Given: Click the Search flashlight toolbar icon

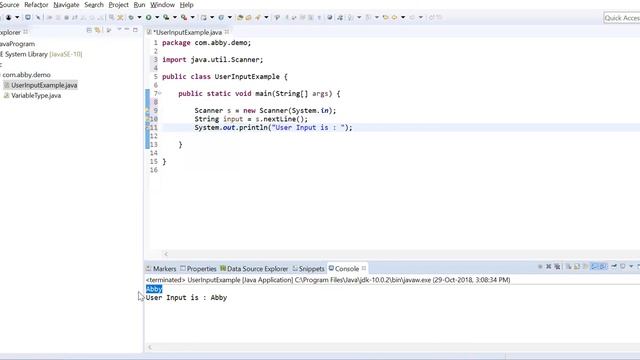Looking at the screenshot, I should pos(258,18).
